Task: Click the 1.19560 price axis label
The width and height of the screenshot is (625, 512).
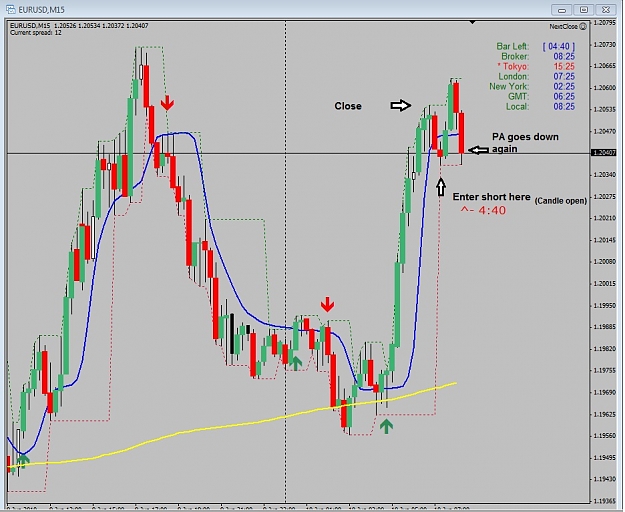Action: [605, 436]
